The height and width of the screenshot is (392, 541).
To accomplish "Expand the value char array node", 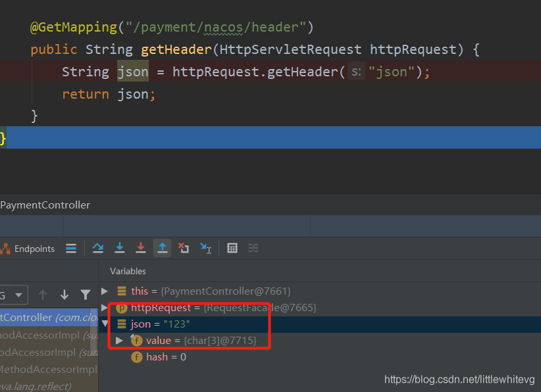I will (119, 341).
